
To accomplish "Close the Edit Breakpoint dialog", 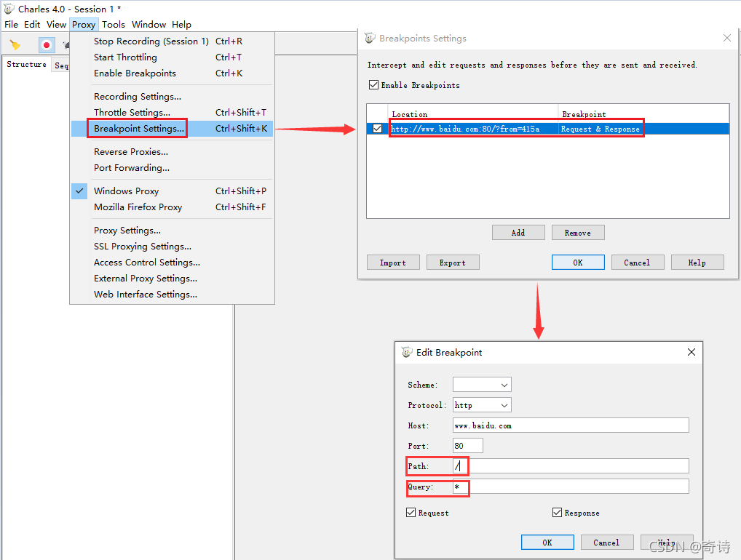I will (x=691, y=352).
